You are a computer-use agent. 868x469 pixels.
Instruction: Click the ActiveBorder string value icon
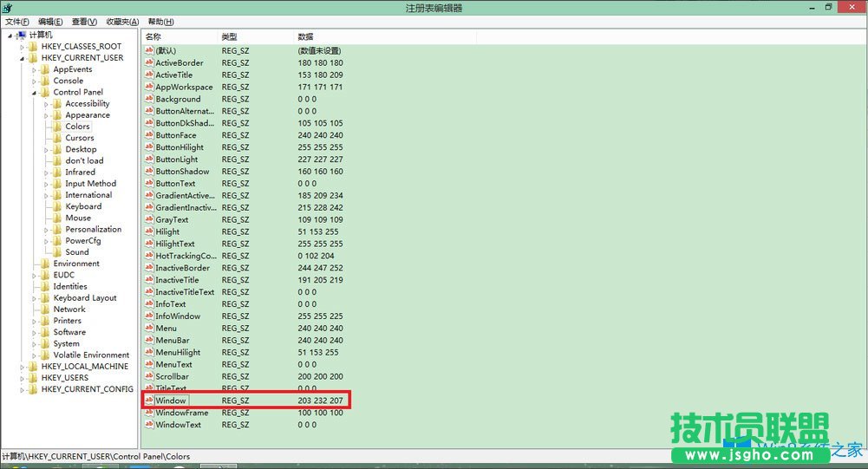(x=149, y=62)
